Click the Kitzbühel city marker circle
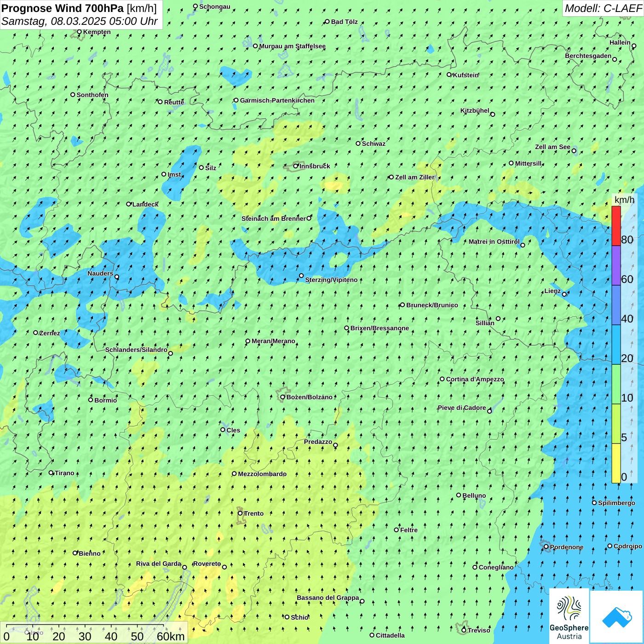 pos(493,115)
